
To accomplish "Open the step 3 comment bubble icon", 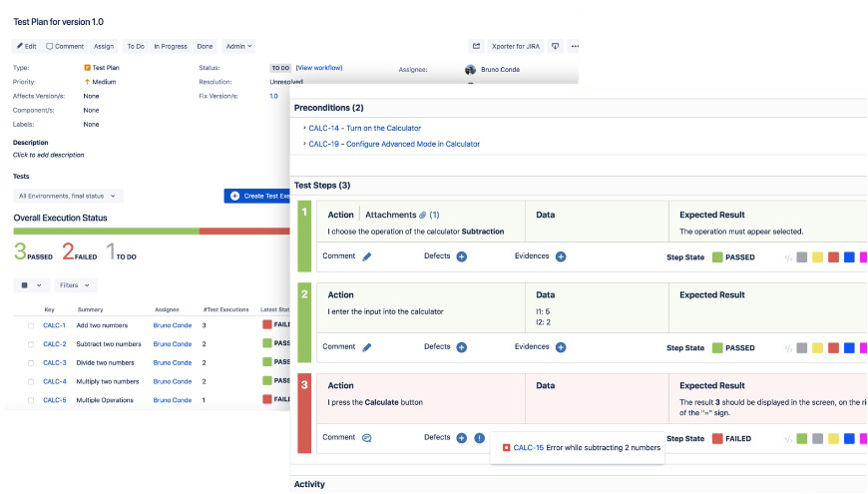I will pos(366,438).
